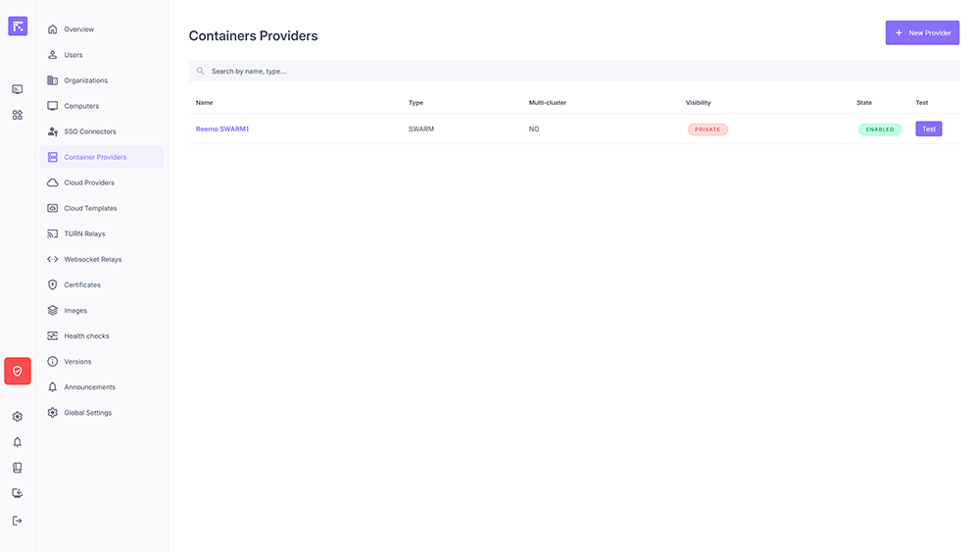Click the Reemo logo icon
Image resolution: width=980 pixels, height=552 pixels.
(18, 26)
